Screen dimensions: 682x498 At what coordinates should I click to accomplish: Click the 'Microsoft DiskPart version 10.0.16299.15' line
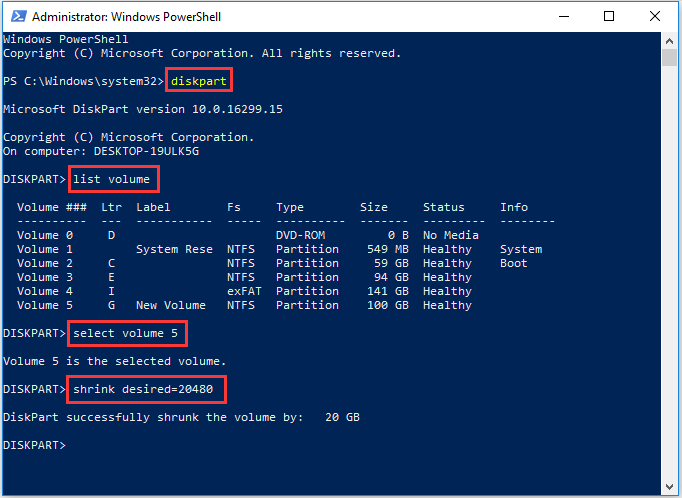click(x=143, y=109)
